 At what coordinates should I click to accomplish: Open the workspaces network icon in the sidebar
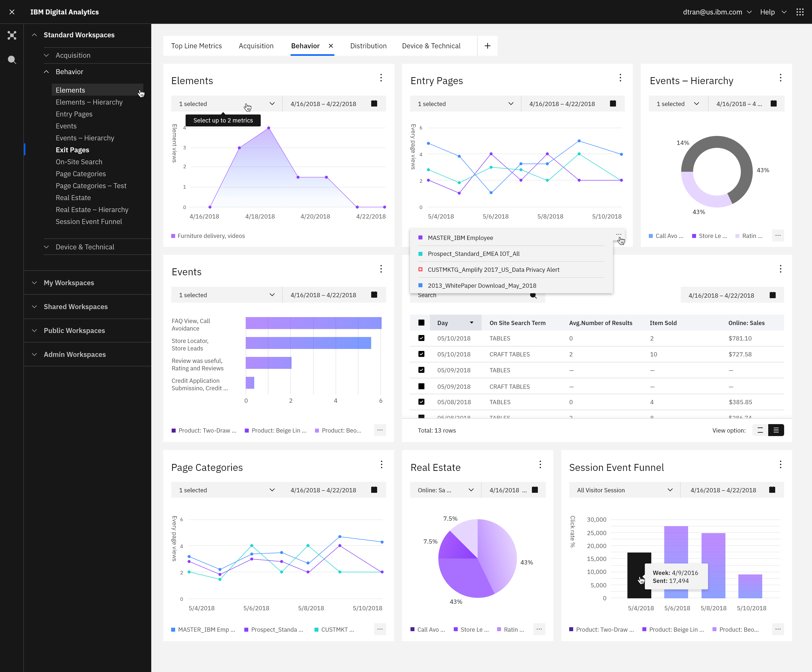point(12,35)
